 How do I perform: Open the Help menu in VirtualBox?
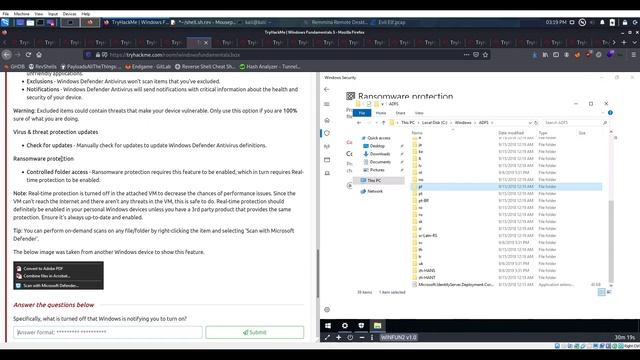[x=86, y=14]
